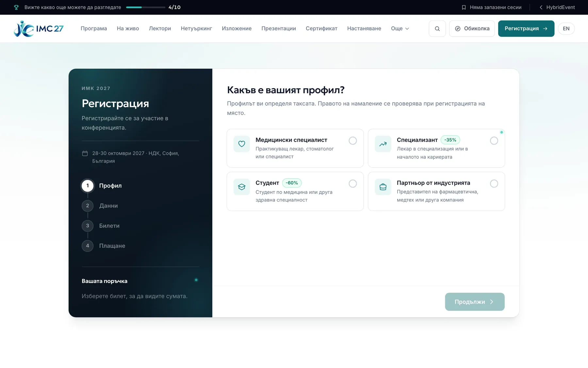Click the briefcase icon on Партньор card

(x=383, y=187)
